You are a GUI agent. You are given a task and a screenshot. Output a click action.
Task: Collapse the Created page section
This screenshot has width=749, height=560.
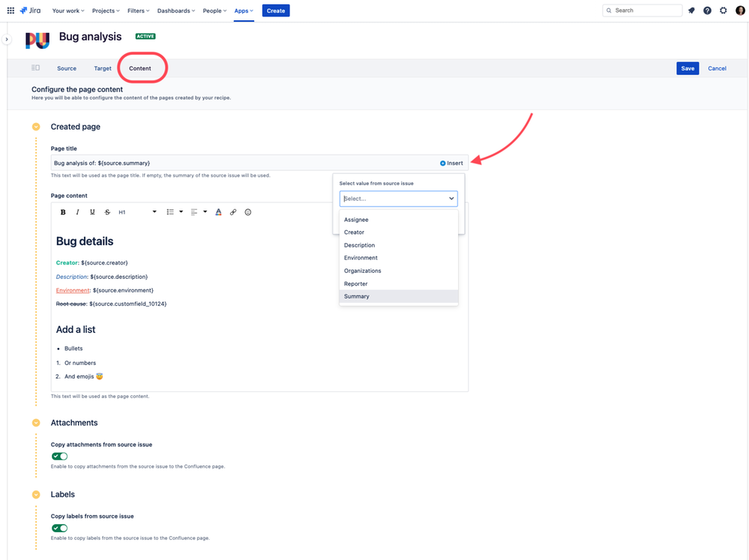(x=35, y=127)
